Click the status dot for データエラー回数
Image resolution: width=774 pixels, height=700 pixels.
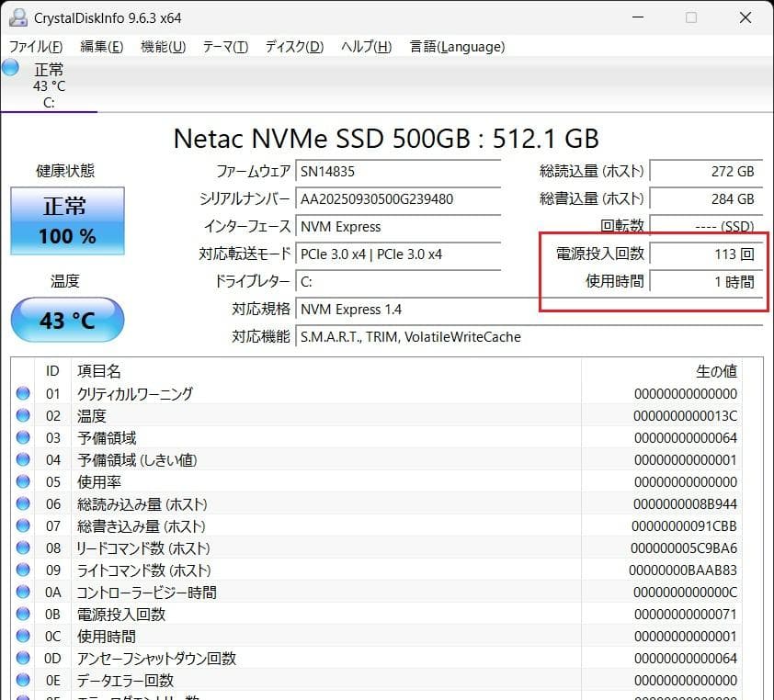(25, 681)
